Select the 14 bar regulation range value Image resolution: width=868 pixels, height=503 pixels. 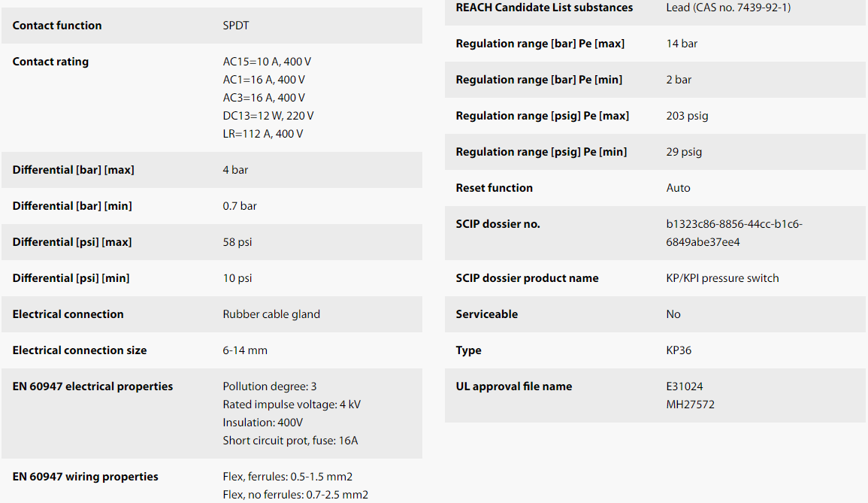coord(682,44)
